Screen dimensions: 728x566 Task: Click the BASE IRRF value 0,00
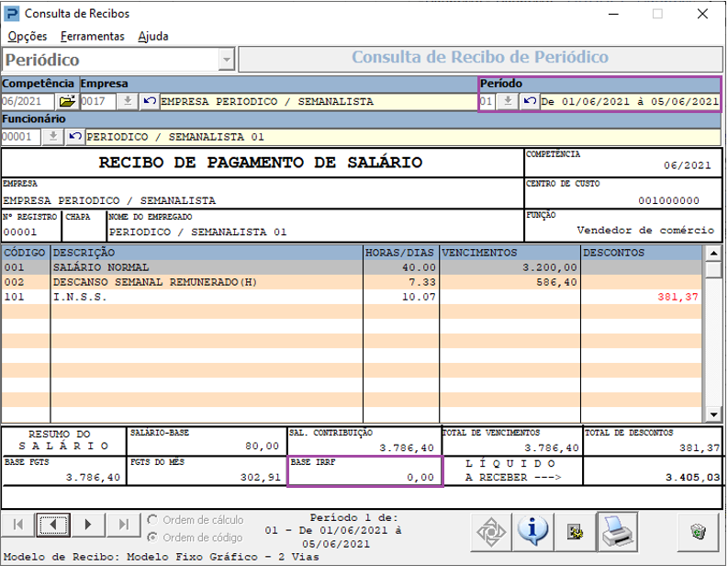(420, 477)
